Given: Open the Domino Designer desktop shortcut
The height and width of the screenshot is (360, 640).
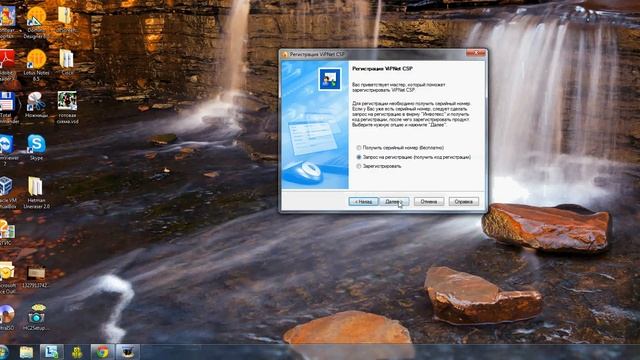Looking at the screenshot, I should click(x=36, y=21).
